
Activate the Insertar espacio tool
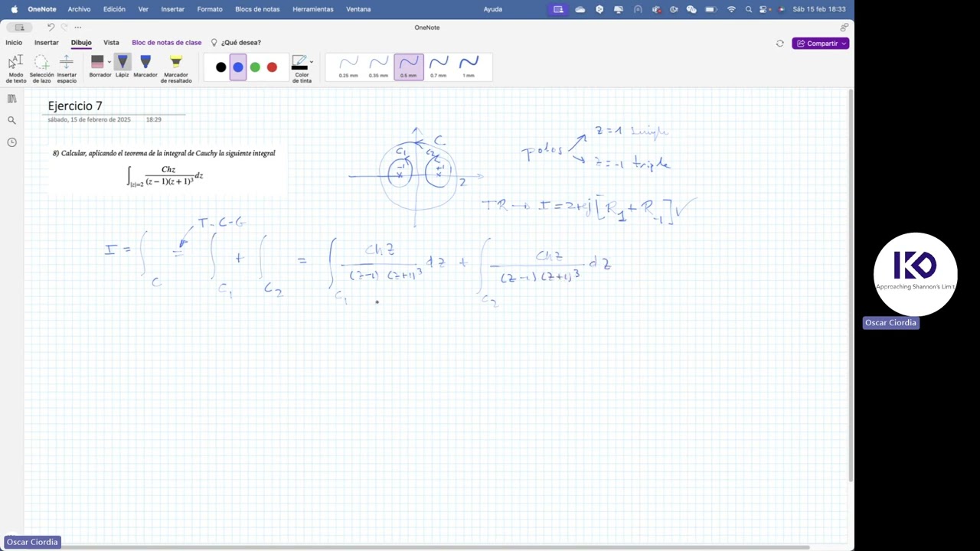point(67,68)
